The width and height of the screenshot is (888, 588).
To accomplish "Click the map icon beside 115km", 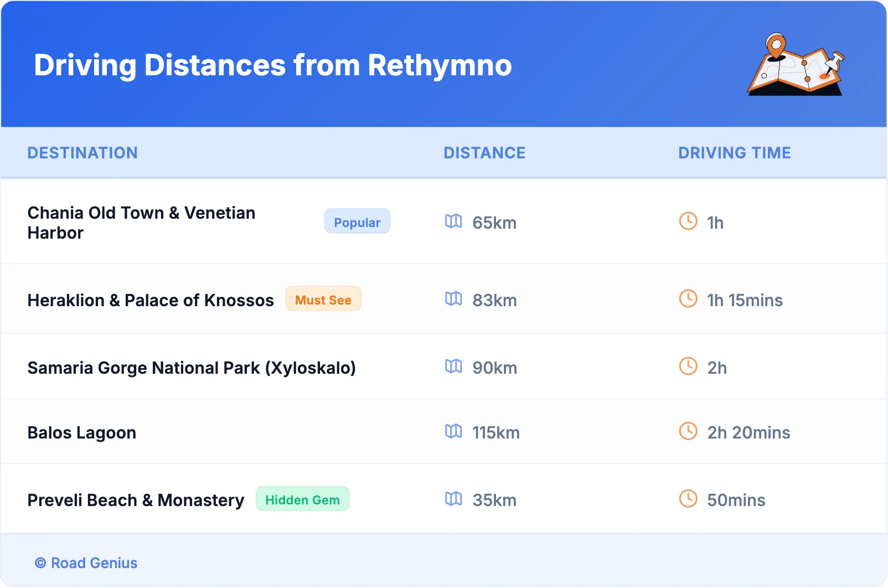I will pyautogui.click(x=453, y=431).
